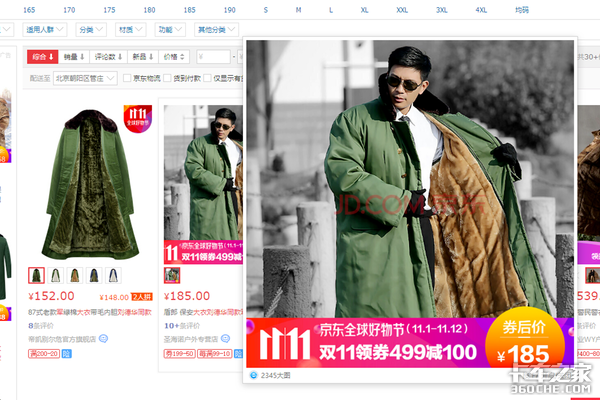Viewport: 600px width, 400px height.
Task: Expand the 适用人群 filter dropdown
Action: coord(45,29)
